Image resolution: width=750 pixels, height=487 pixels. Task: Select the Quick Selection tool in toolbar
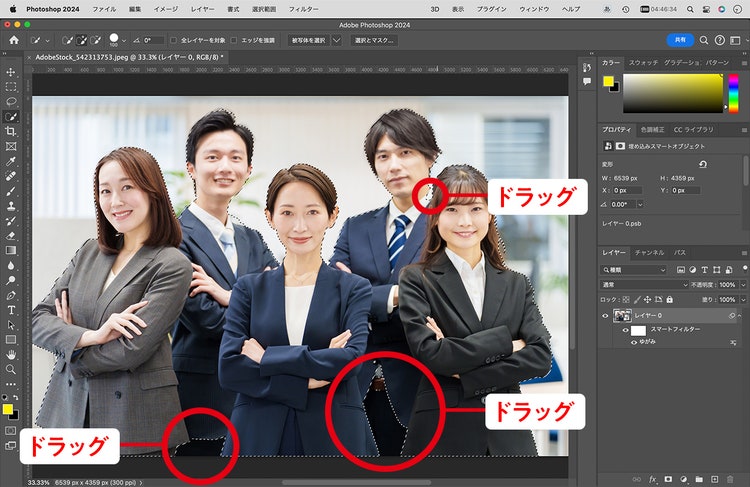[11, 117]
